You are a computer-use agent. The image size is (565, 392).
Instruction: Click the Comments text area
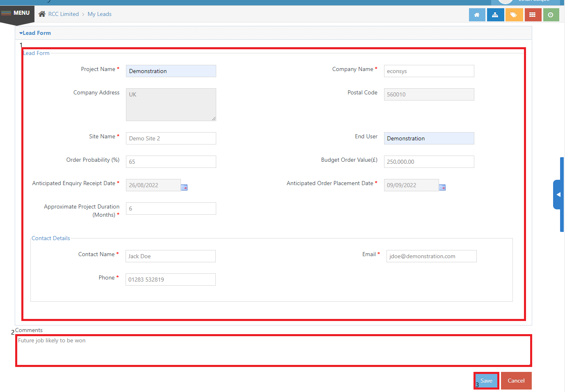(x=274, y=351)
